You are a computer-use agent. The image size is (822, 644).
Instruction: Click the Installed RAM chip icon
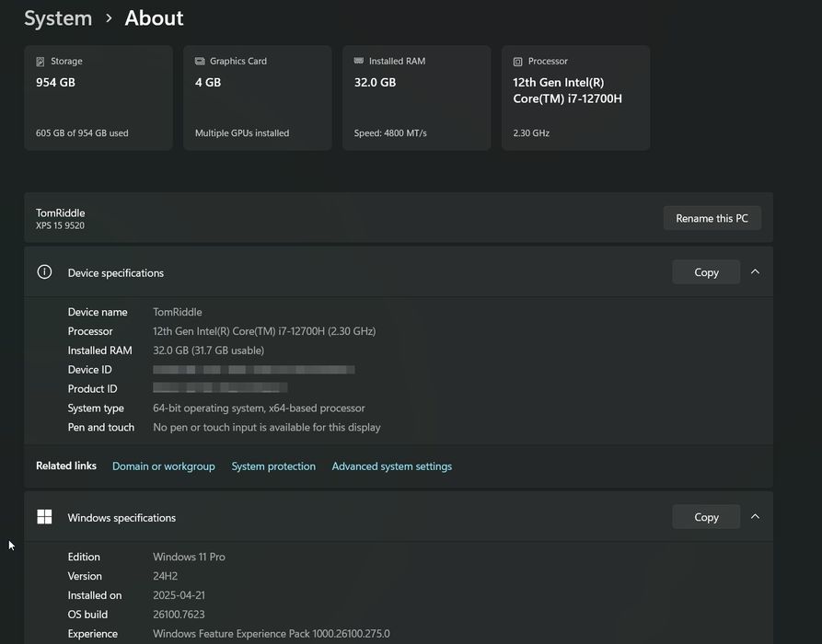359,61
